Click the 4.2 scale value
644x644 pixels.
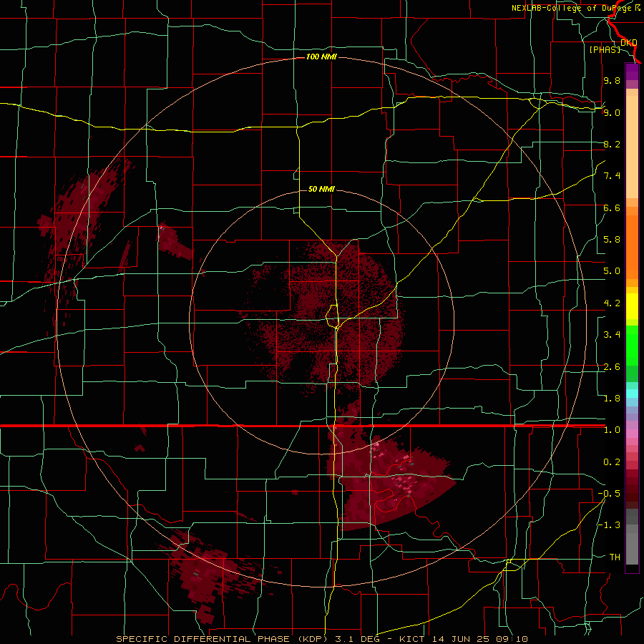pos(612,303)
